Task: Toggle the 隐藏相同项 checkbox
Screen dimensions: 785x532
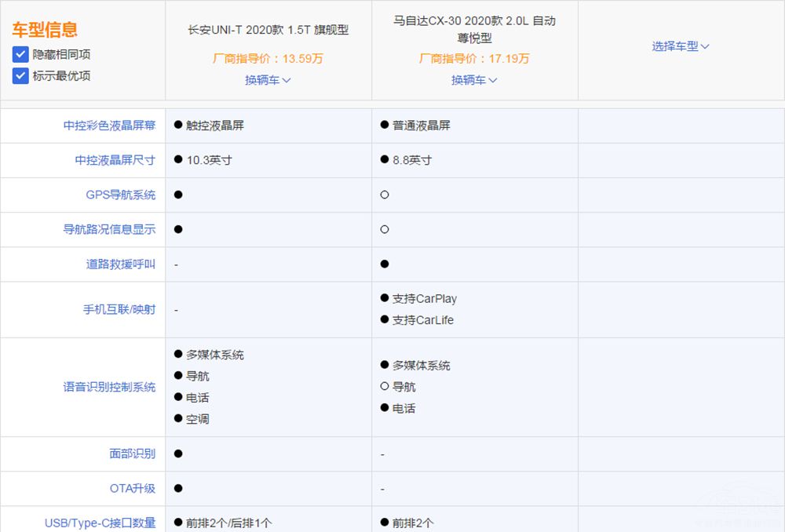Action: coord(20,54)
